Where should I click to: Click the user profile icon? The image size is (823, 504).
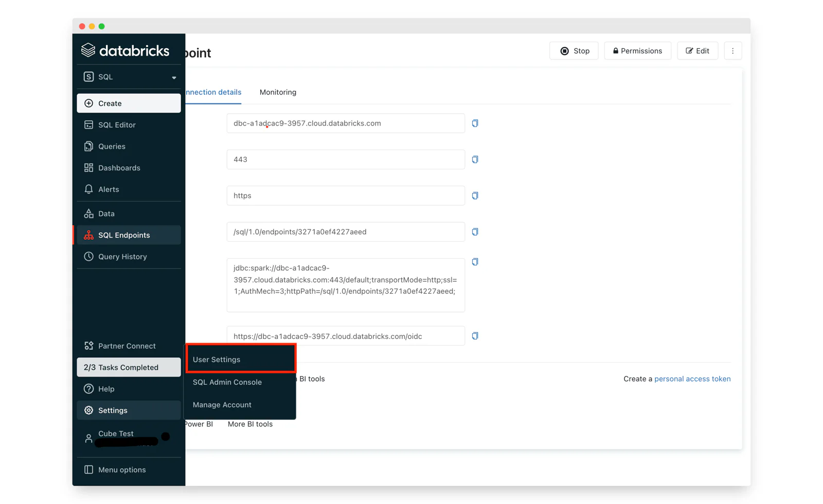tap(88, 439)
